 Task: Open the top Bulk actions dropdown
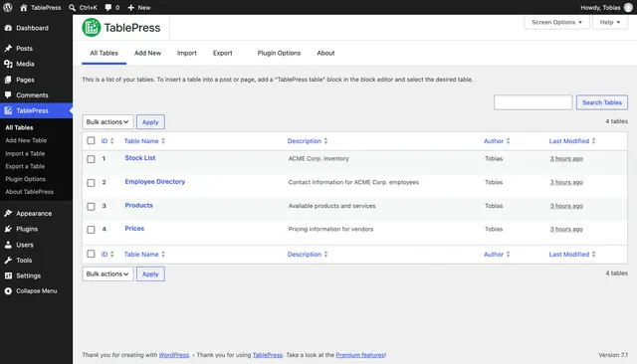pyautogui.click(x=107, y=121)
